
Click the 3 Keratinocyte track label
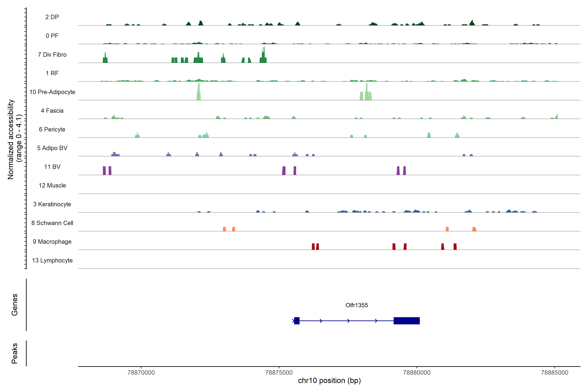(52, 204)
